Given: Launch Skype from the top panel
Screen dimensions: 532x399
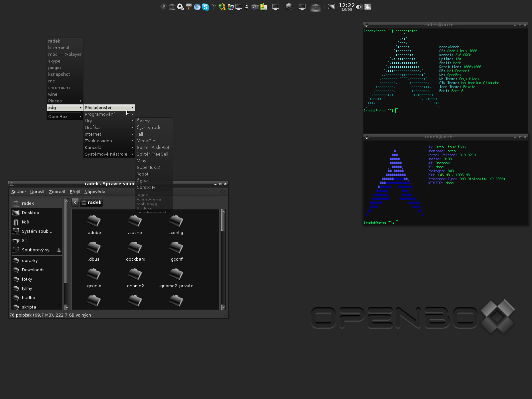Looking at the screenshot, I should coord(205,7).
